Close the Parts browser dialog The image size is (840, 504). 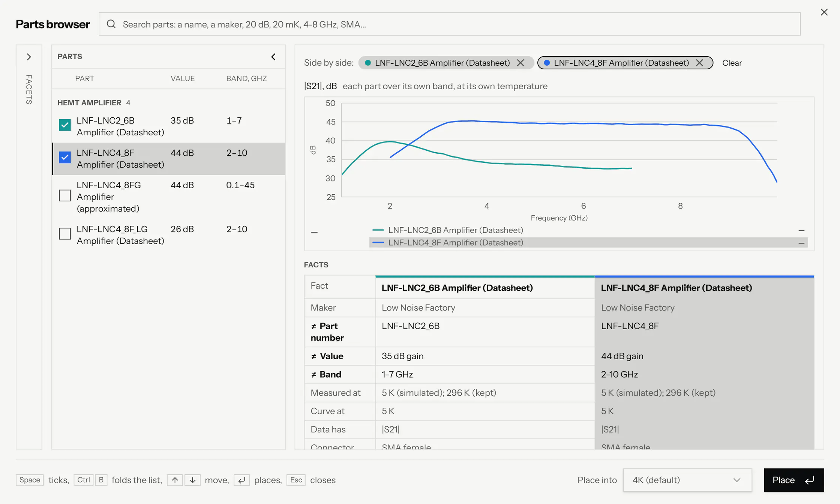[x=824, y=12]
